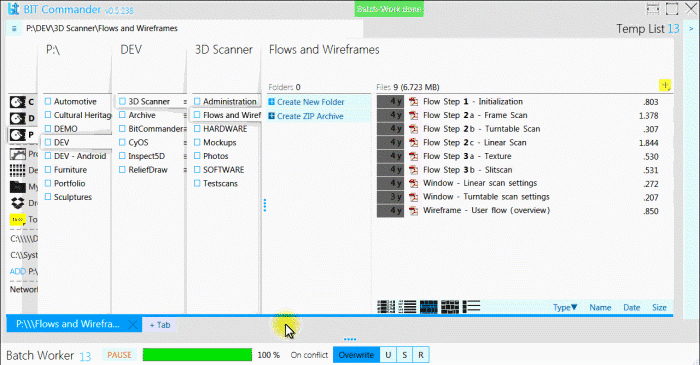Click PDF icon of Flow Step 3a Texture
The height and width of the screenshot is (365, 700).
(x=414, y=156)
